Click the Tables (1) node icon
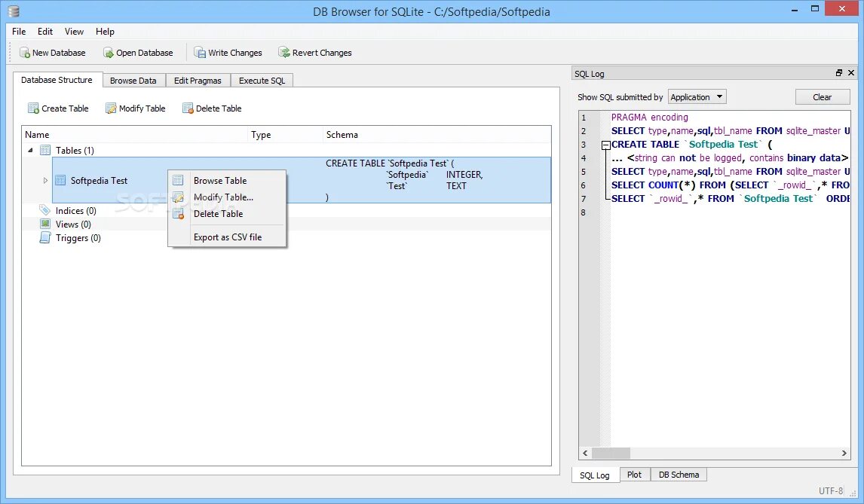Screen dimensions: 864x504 tap(45, 151)
